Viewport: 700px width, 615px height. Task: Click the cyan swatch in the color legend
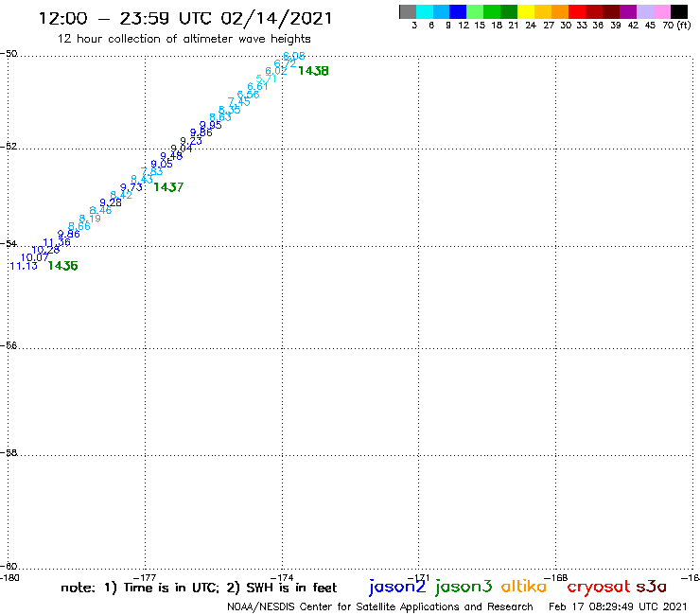coord(425,11)
